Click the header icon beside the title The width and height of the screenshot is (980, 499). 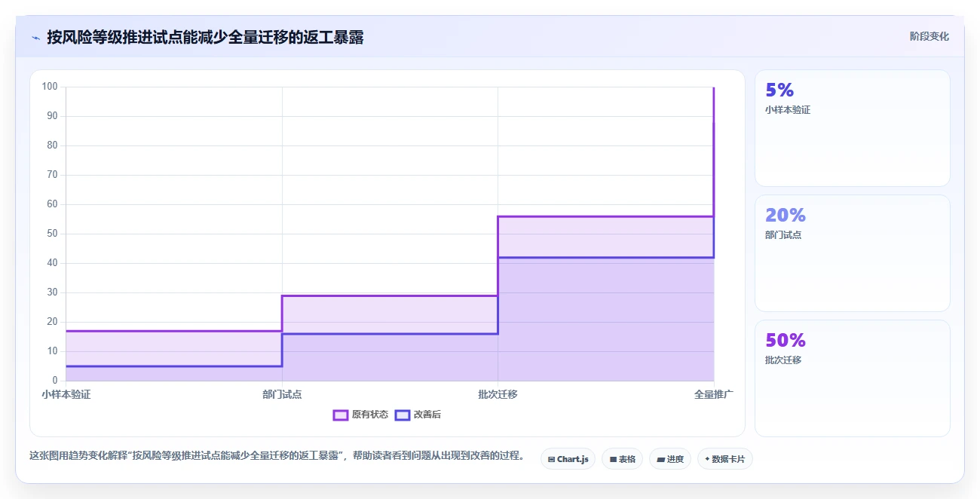35,37
